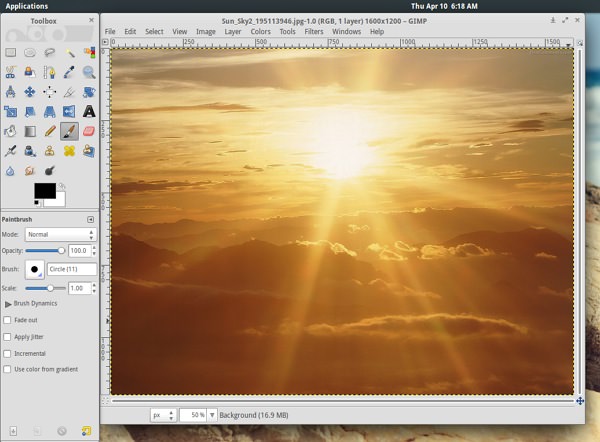600x442 pixels.
Task: Select the Scissors Select tool
Action: 10,72
